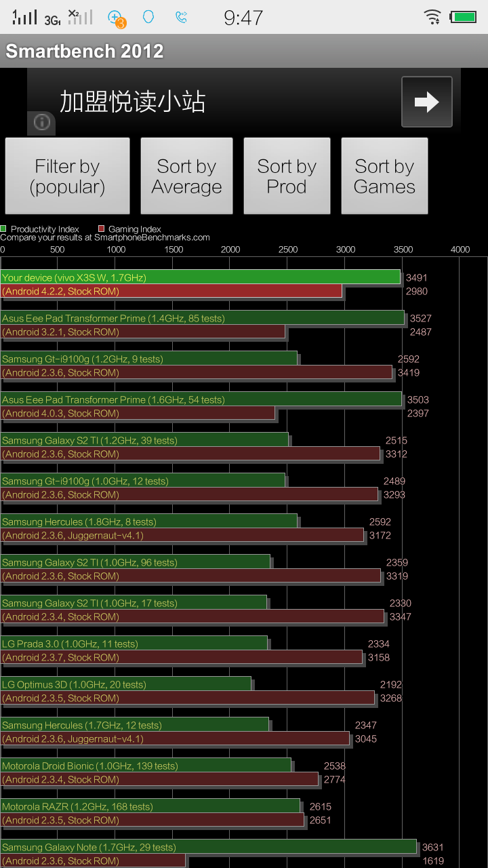
Task: Sort results by Average
Action: 186,176
